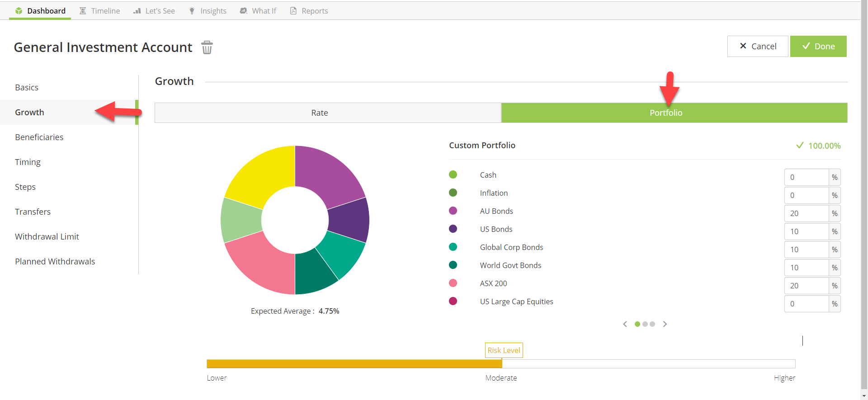Click the scrollbar down arrow
The width and height of the screenshot is (868, 400).
click(864, 396)
